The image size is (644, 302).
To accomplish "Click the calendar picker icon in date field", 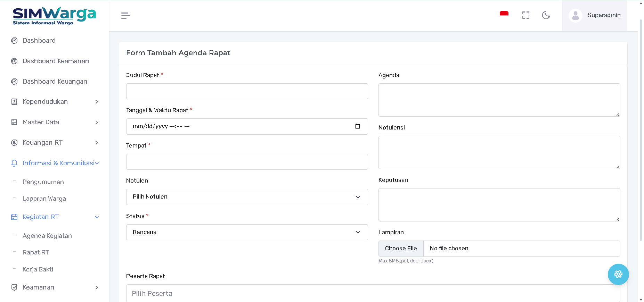I will (x=357, y=126).
